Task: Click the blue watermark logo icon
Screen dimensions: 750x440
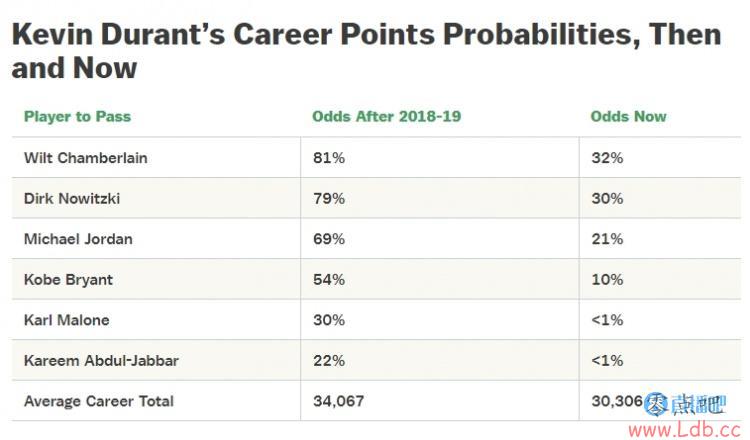Action: click(656, 405)
